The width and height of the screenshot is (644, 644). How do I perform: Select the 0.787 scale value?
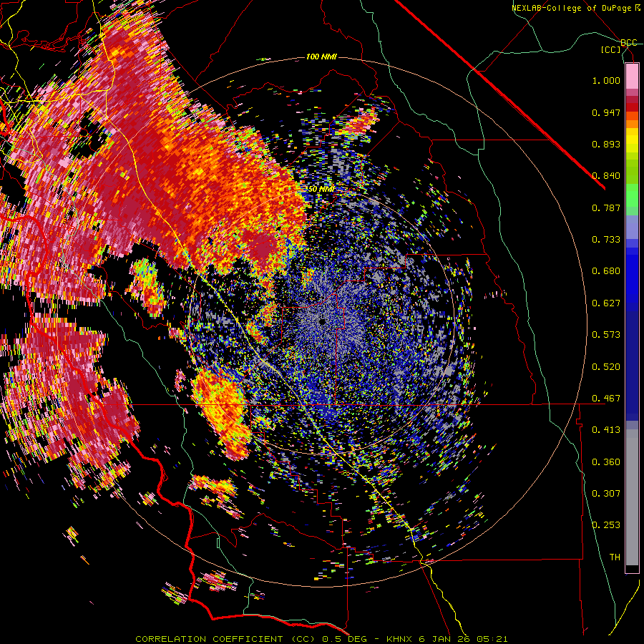click(606, 208)
